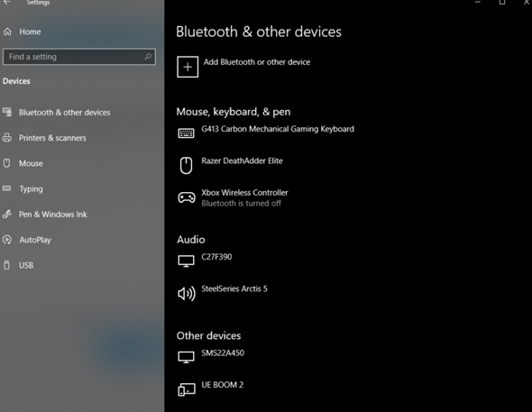Click the Bluetooth & other devices sidebar icon

click(7, 112)
